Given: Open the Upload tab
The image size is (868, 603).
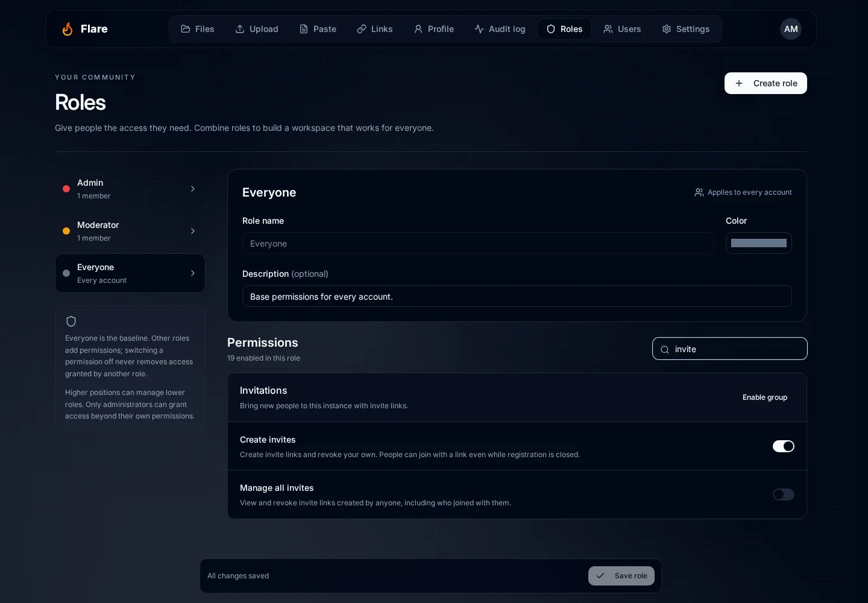Looking at the screenshot, I should (x=257, y=29).
